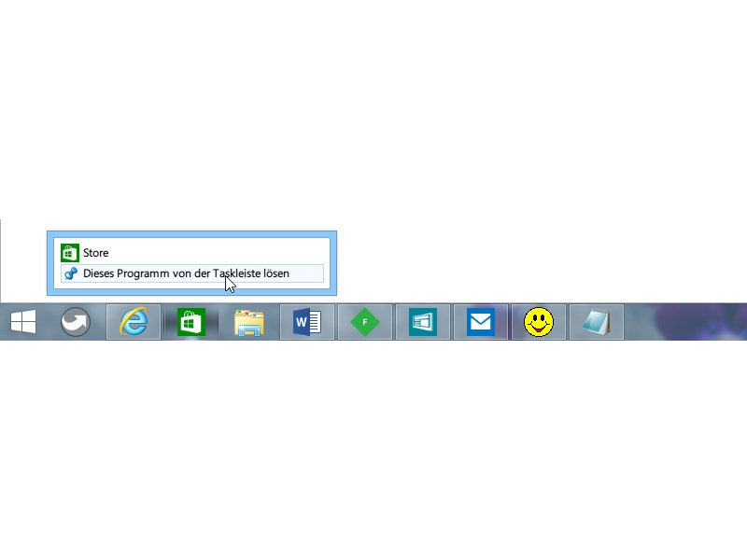Open File Explorer from the taskbar
The height and width of the screenshot is (560, 747).
[x=249, y=322]
